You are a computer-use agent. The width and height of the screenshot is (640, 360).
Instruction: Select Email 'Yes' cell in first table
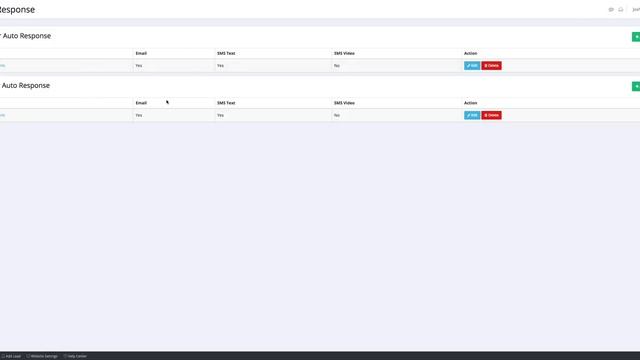[x=139, y=66]
